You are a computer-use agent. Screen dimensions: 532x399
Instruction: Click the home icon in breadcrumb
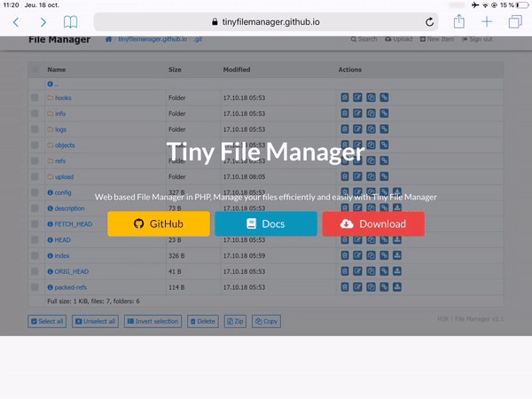click(108, 39)
